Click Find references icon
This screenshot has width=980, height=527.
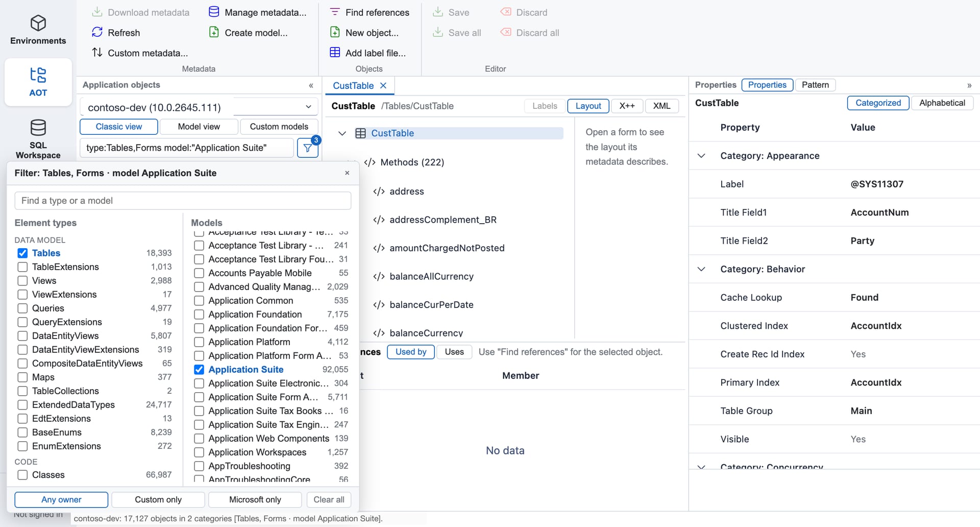point(335,12)
